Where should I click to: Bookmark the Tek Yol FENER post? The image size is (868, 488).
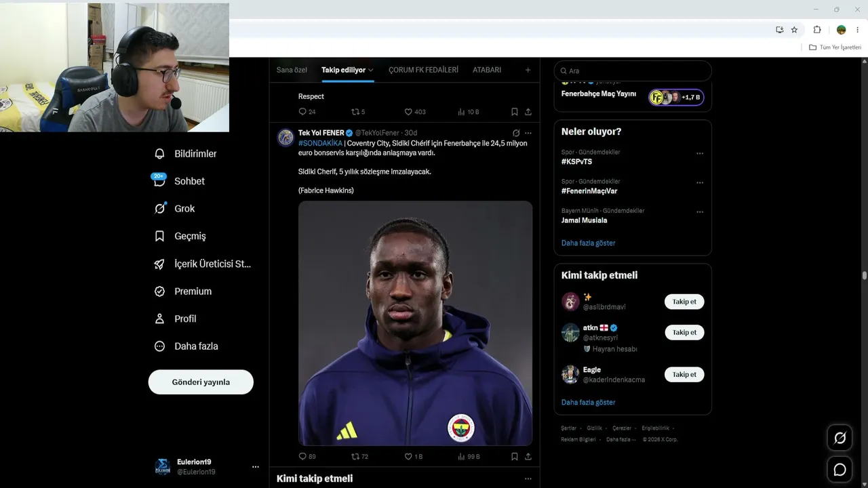coord(515,457)
